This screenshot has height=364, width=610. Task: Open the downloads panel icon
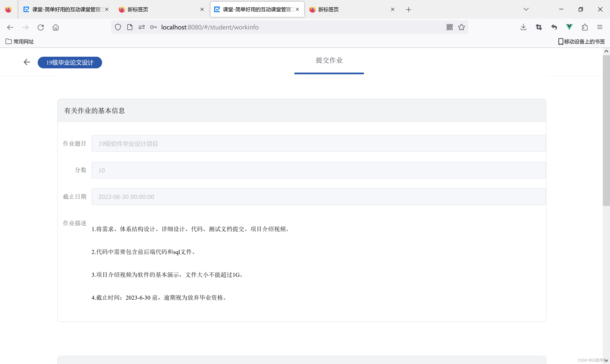(523, 27)
